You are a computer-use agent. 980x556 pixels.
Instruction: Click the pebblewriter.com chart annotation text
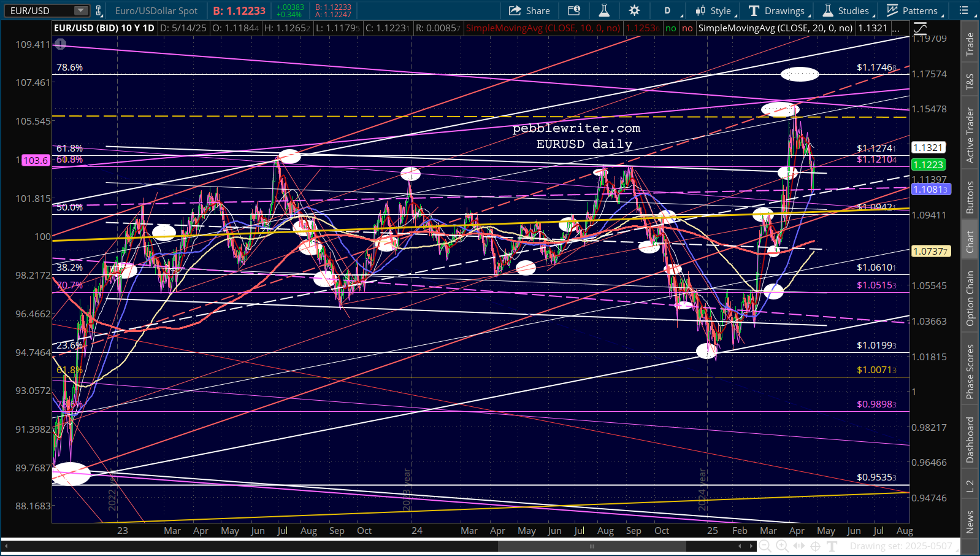(x=576, y=128)
